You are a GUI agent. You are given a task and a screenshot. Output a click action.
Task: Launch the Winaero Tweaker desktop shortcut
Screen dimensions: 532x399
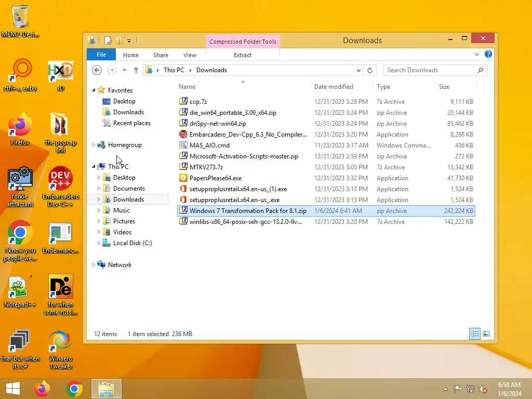[x=60, y=350]
